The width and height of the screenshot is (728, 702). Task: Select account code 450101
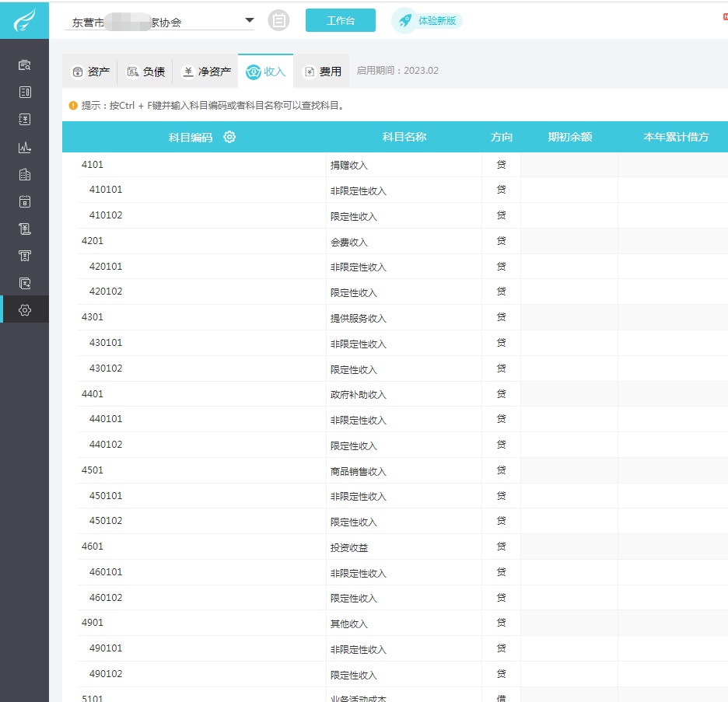[106, 495]
